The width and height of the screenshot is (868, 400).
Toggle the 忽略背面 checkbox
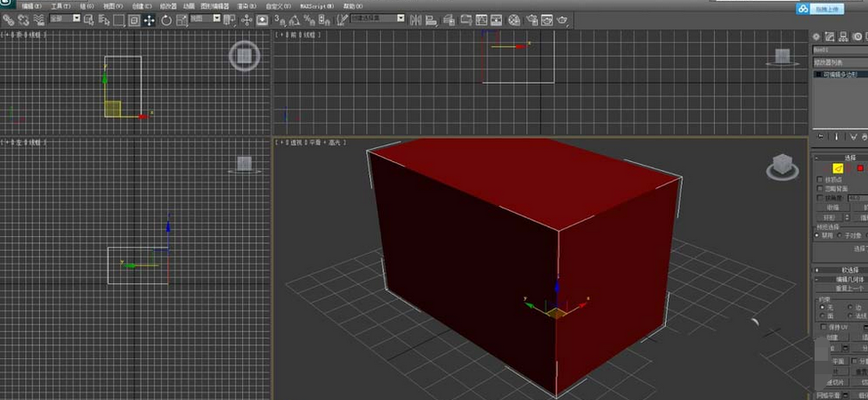coord(820,189)
